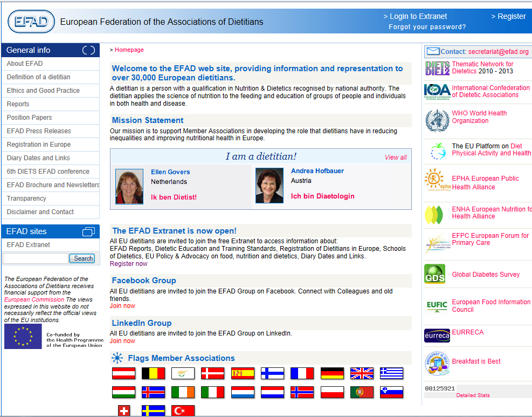
Task: Select the France flag
Action: 302,373
